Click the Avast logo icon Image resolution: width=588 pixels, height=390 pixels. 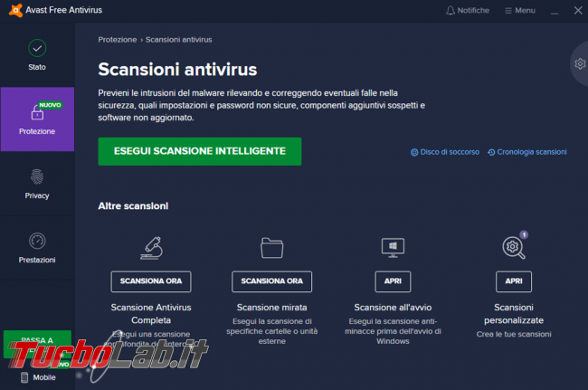15,10
